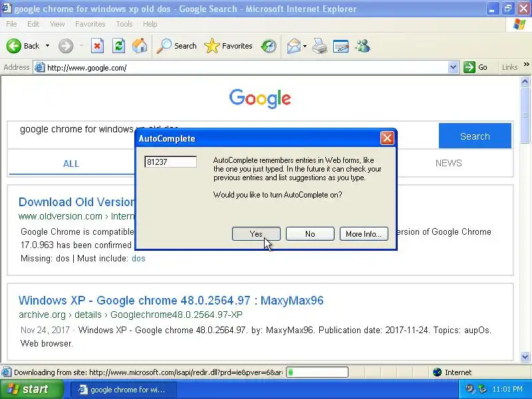Click the Edit page toolbar icon
This screenshot has width=532, height=399.
(x=340, y=46)
